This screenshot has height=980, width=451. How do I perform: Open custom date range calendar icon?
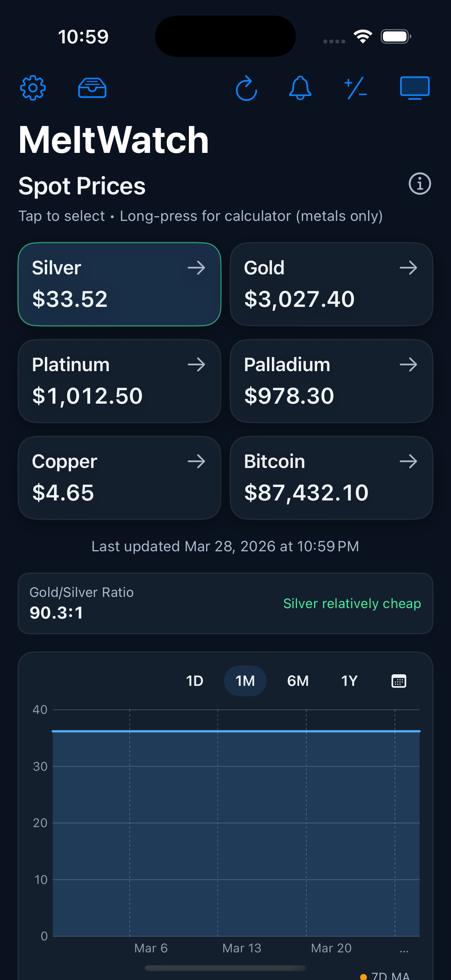coord(399,681)
